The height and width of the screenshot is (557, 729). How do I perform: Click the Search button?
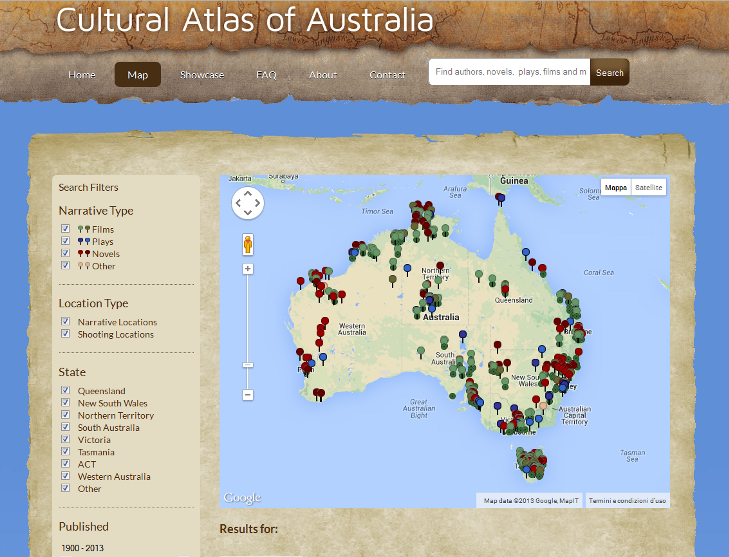(609, 73)
